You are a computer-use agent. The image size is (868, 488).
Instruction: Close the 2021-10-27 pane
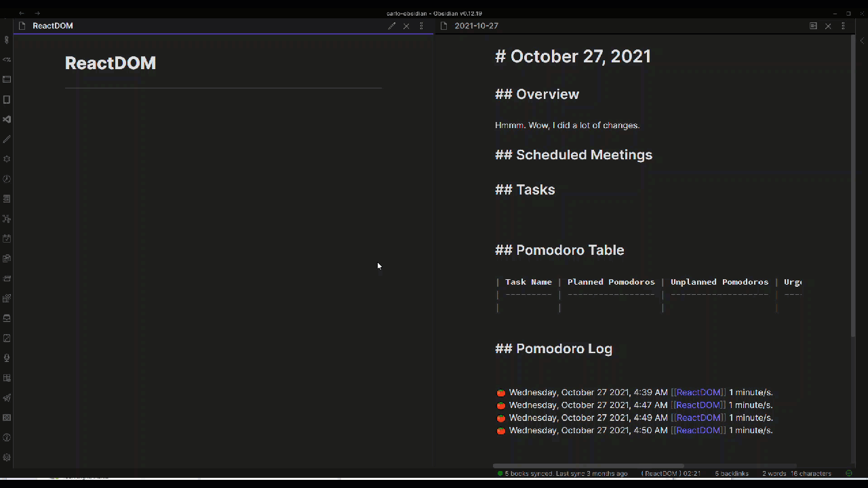click(x=828, y=26)
